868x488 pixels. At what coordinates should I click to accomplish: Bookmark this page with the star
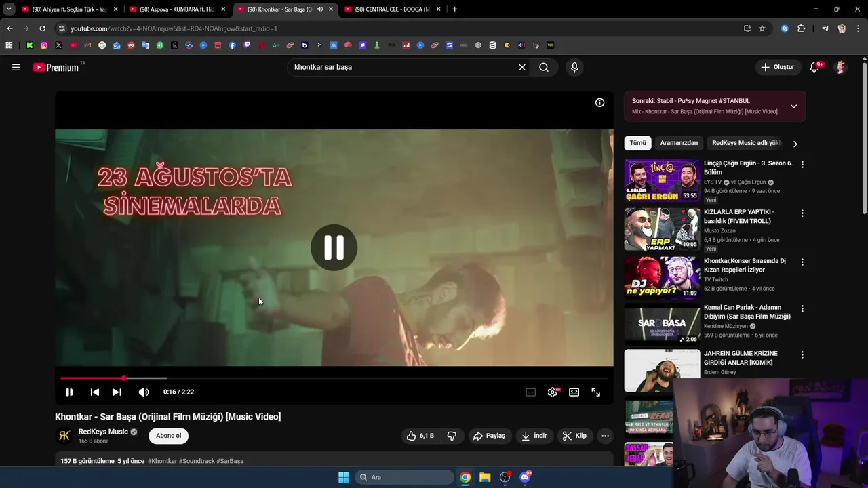(x=762, y=28)
